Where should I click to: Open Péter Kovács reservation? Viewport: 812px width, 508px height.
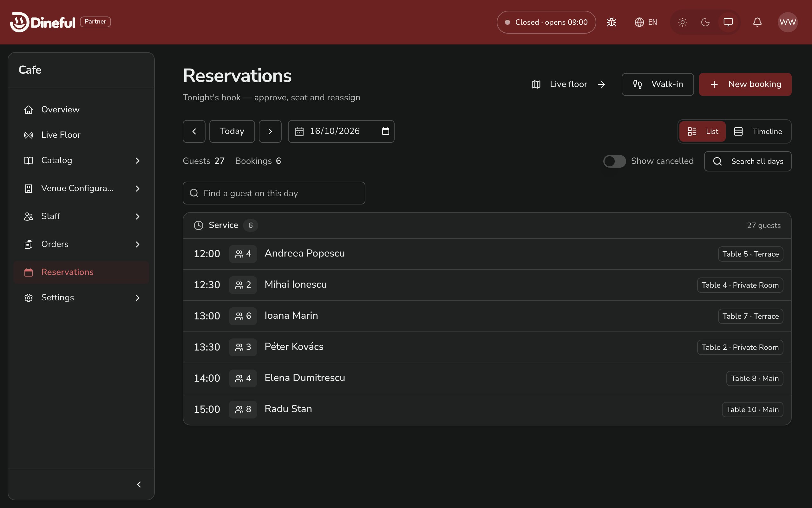(x=487, y=347)
